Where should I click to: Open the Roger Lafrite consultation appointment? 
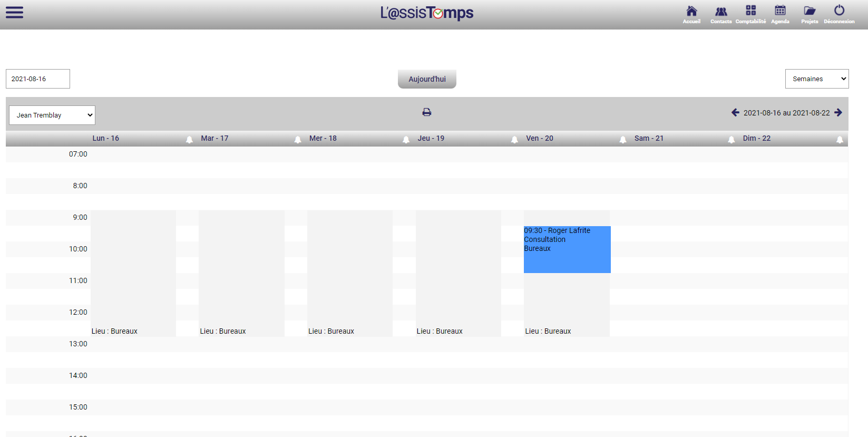[567, 249]
